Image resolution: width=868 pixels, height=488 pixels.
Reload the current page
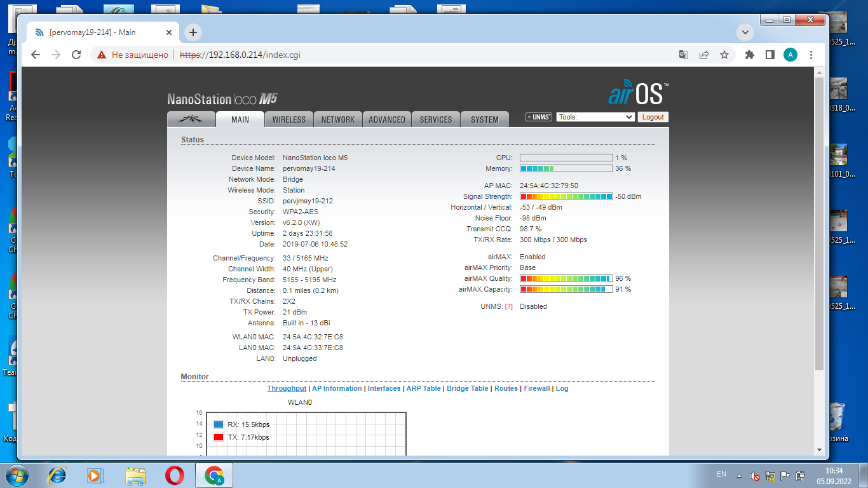click(76, 55)
